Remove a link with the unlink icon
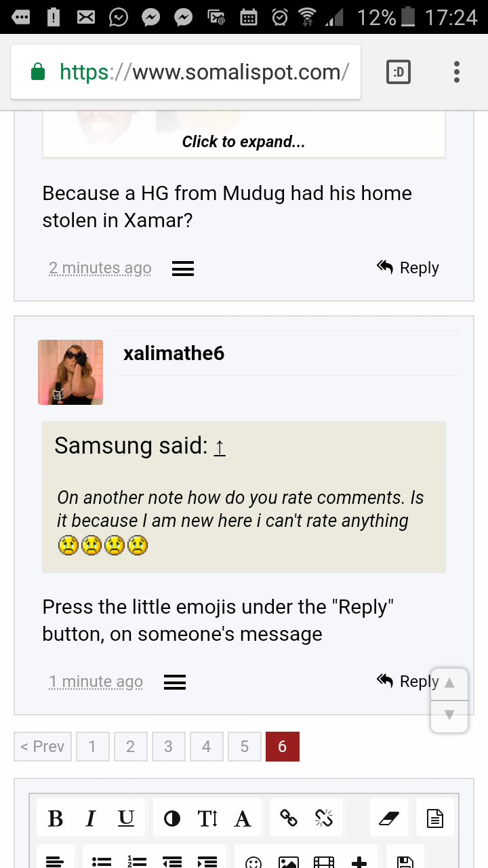488x868 pixels. 324,818
